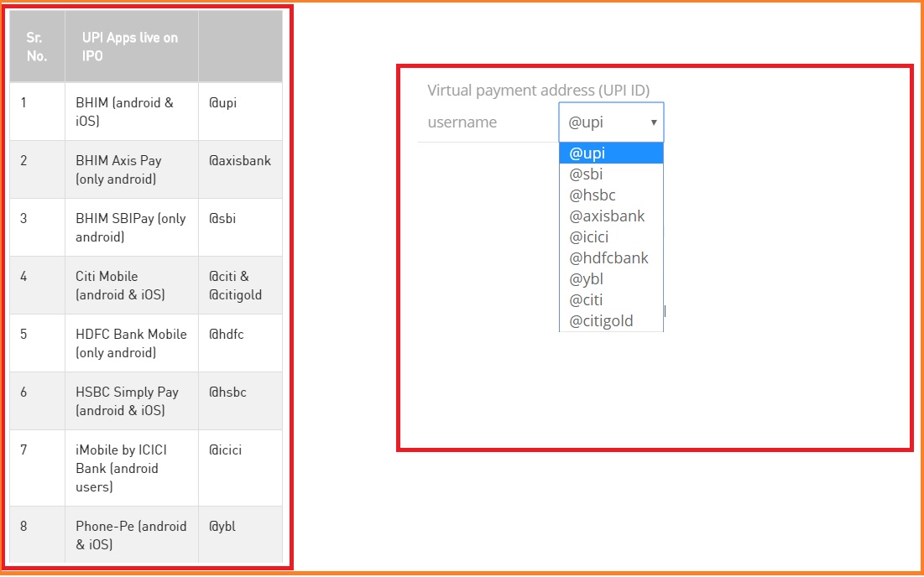Click the 'Sr. No.' column header
The height and width of the screenshot is (577, 924).
[37, 46]
